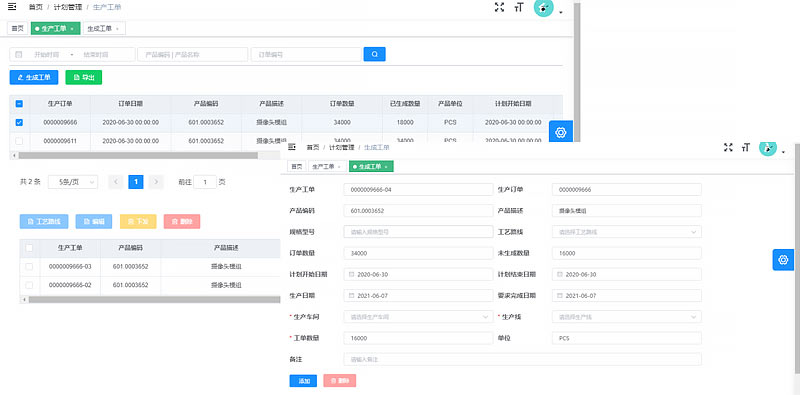800x395 pixels.
Task: Toggle fullscreen icon in lower window header
Action: pos(728,147)
